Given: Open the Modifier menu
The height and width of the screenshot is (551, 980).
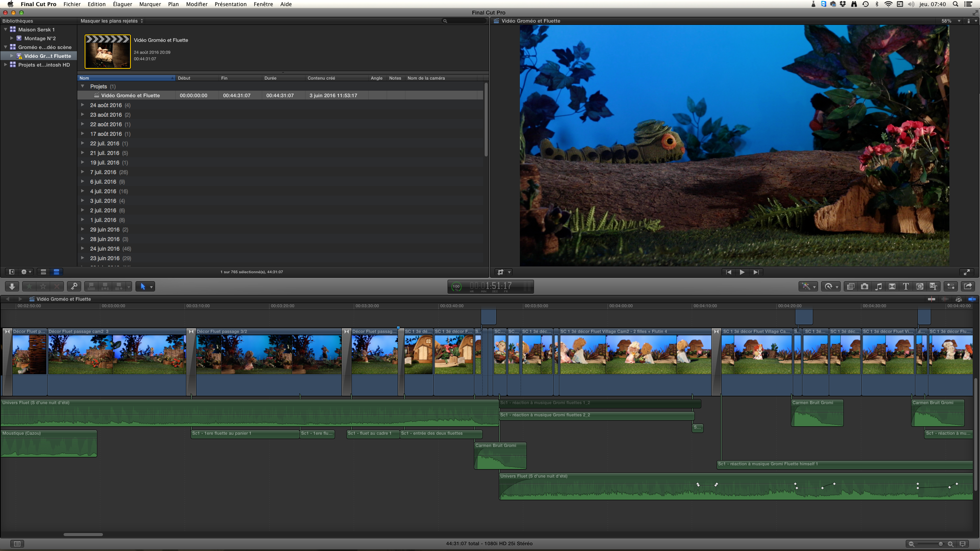Looking at the screenshot, I should pos(196,4).
